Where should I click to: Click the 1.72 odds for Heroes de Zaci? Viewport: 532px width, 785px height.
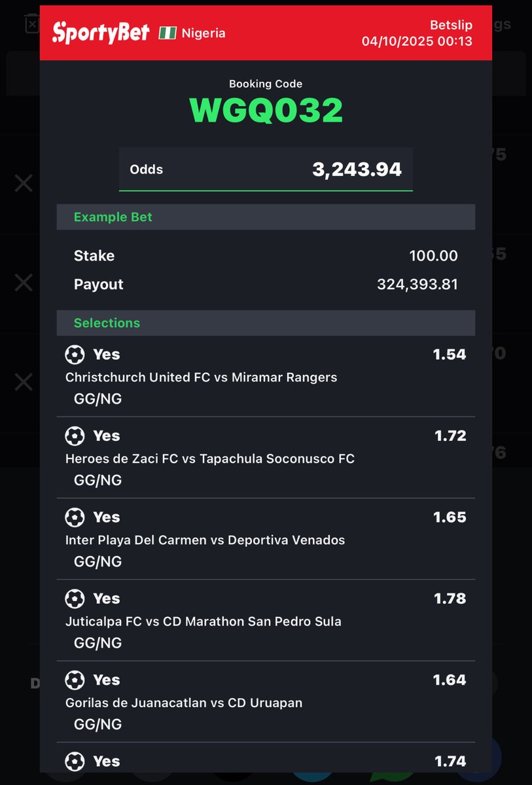450,436
